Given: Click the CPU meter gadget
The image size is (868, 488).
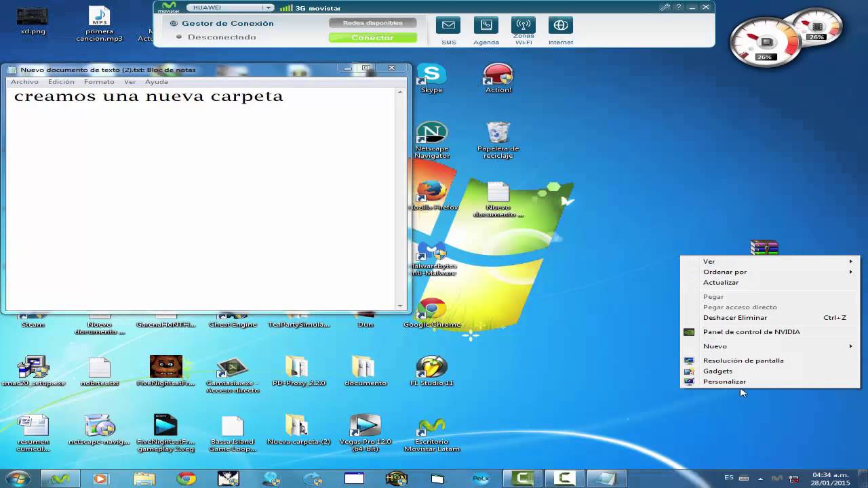Looking at the screenshot, I should point(766,43).
